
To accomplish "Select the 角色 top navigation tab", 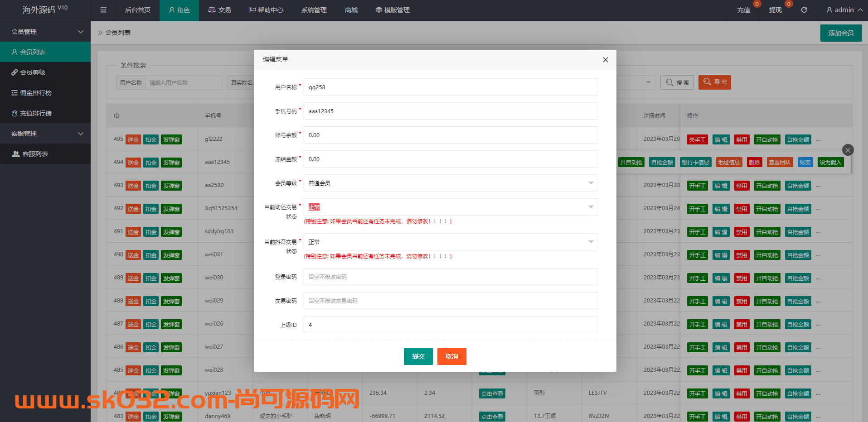I will [x=179, y=10].
